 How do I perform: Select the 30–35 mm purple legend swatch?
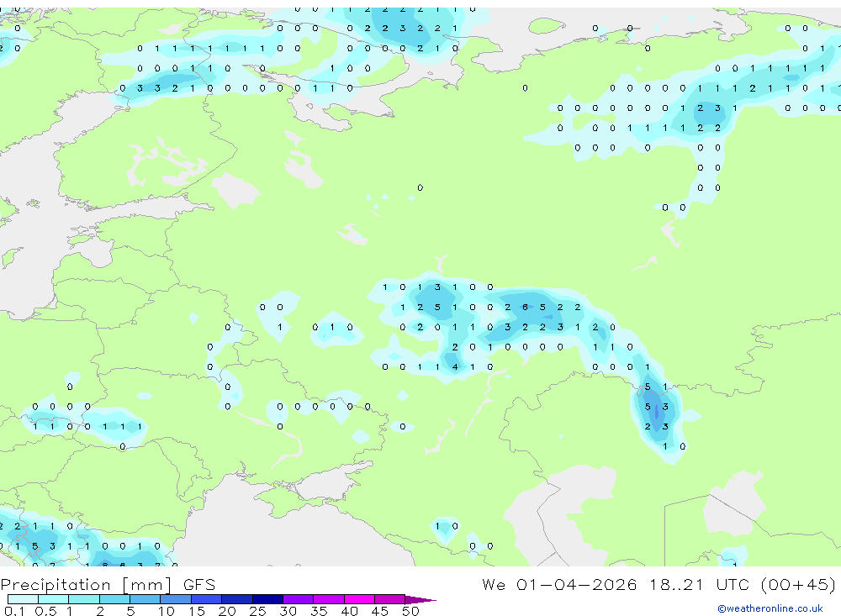[x=299, y=599]
